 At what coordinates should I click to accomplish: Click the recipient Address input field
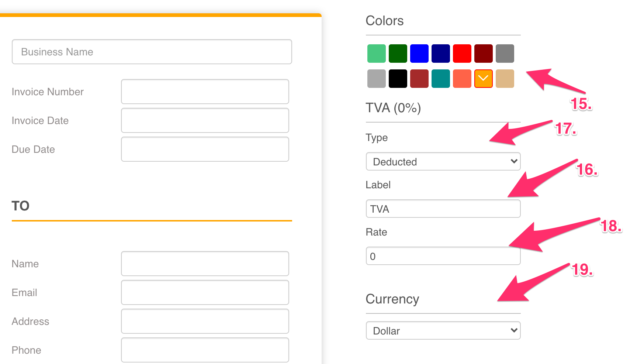click(x=205, y=321)
